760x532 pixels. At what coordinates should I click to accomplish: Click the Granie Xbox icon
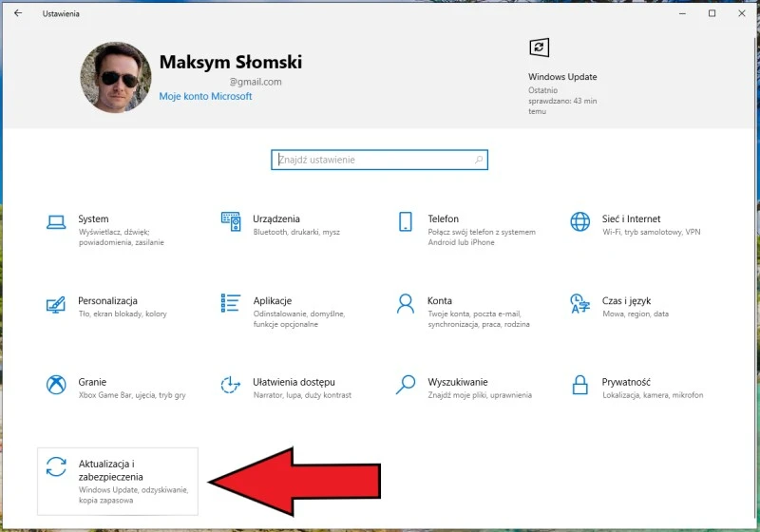[56, 385]
